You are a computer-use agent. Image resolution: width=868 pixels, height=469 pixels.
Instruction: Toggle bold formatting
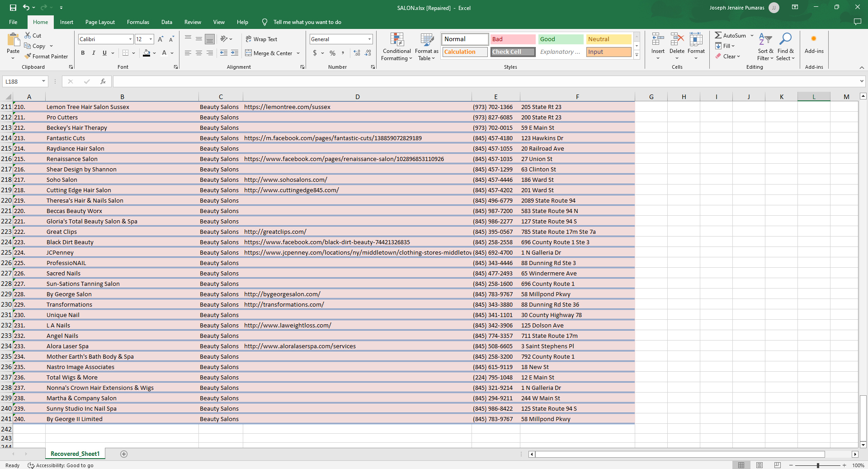click(x=83, y=53)
